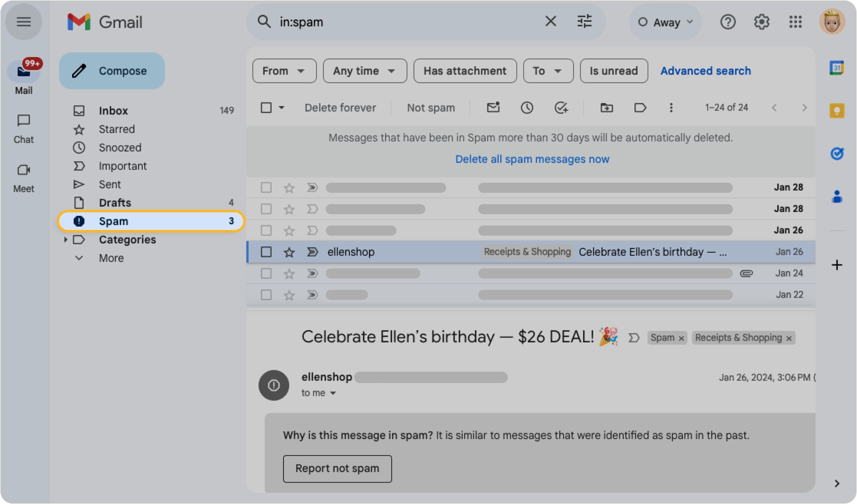Add selected message to Tasks

561,107
